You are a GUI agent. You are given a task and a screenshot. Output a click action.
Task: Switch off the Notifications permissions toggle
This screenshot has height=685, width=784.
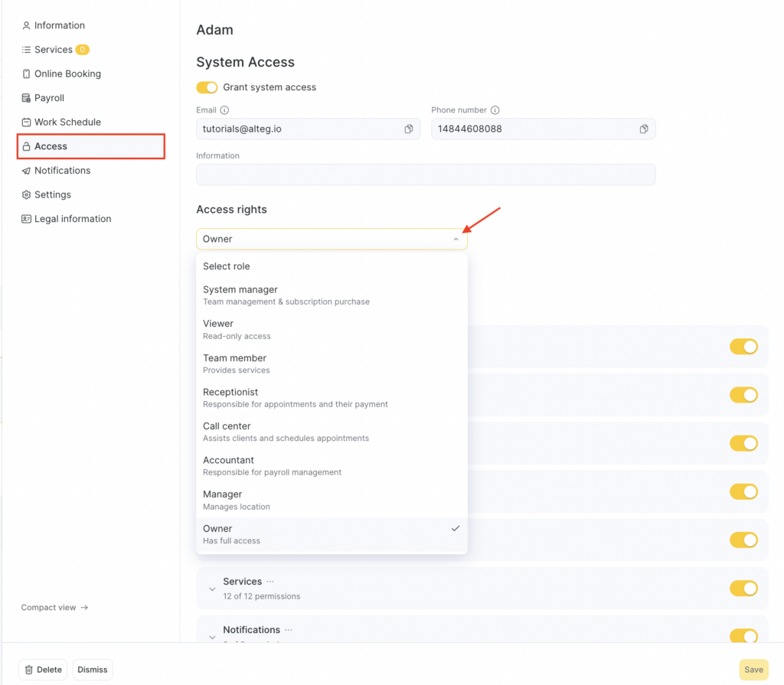pyautogui.click(x=743, y=635)
